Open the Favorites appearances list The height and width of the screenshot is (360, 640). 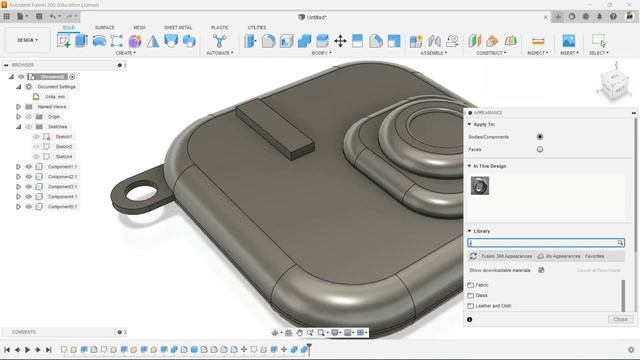pos(595,256)
